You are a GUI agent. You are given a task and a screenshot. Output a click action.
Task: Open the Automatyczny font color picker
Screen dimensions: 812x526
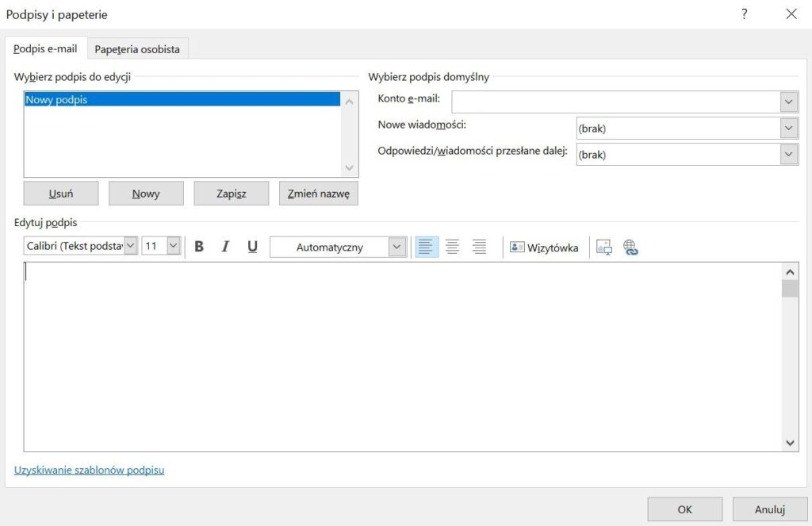[396, 247]
